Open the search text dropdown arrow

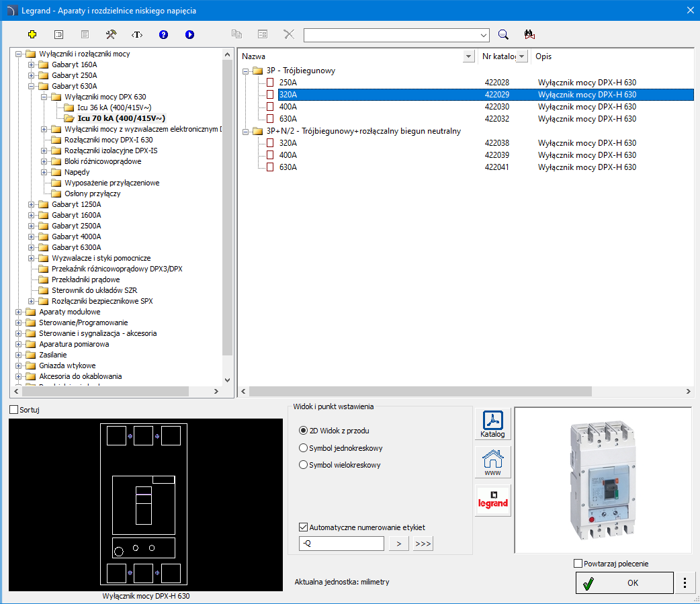[x=484, y=35]
